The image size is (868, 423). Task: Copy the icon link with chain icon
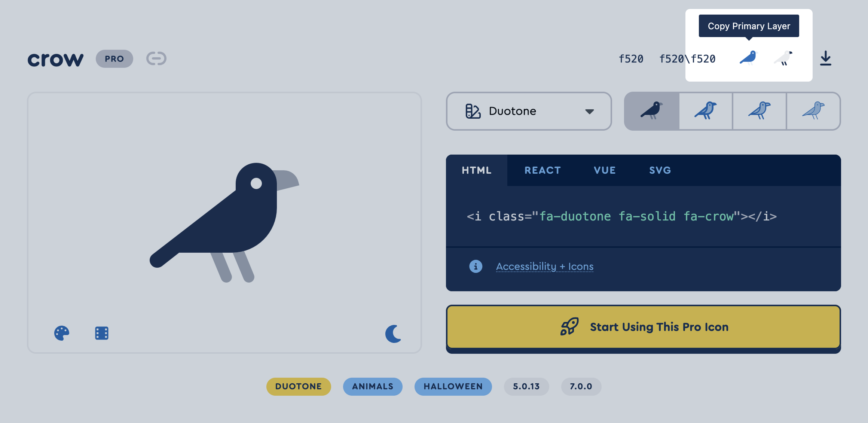point(156,59)
